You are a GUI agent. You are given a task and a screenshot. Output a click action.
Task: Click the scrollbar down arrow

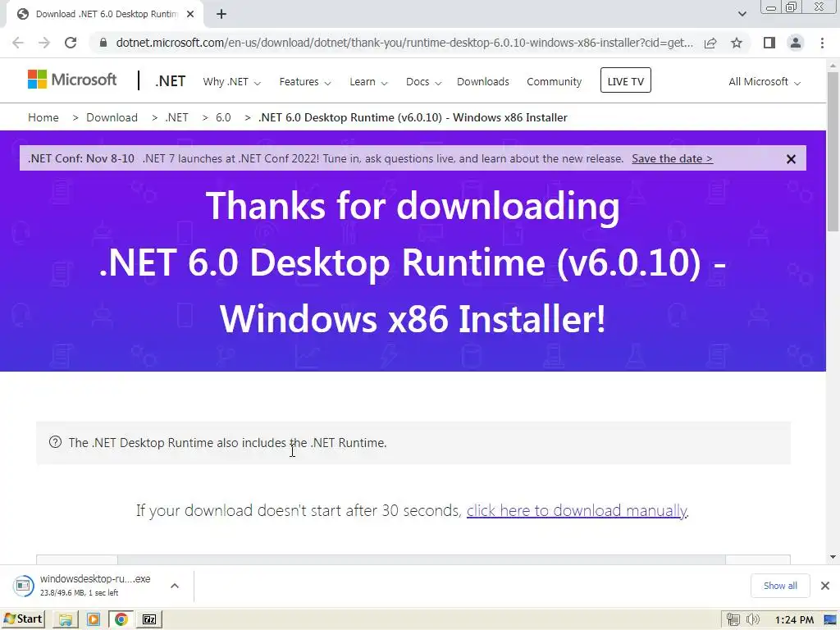pos(833,557)
